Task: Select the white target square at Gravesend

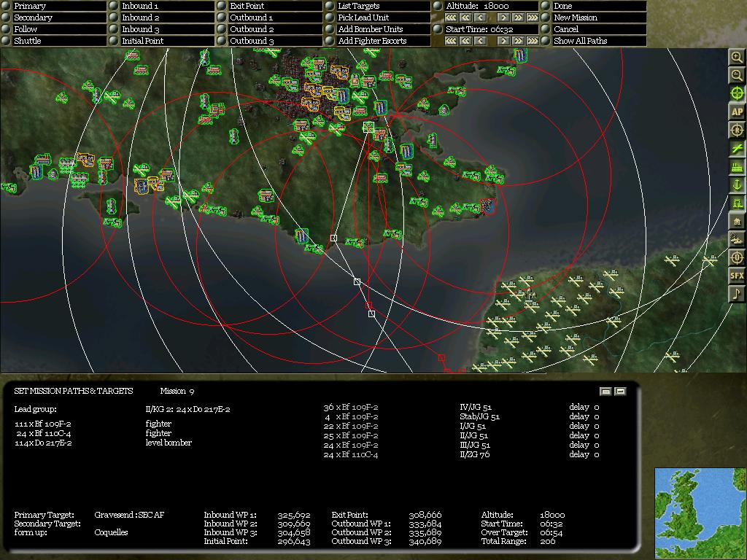Action: pyautogui.click(x=368, y=126)
